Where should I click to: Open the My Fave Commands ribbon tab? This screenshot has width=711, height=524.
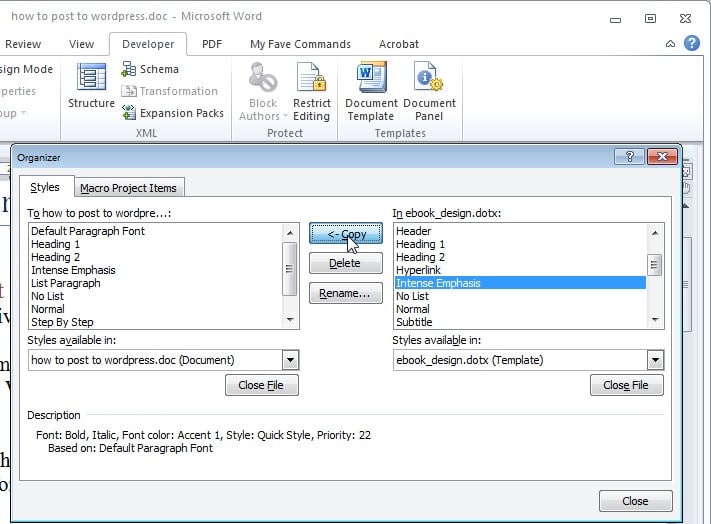(300, 44)
